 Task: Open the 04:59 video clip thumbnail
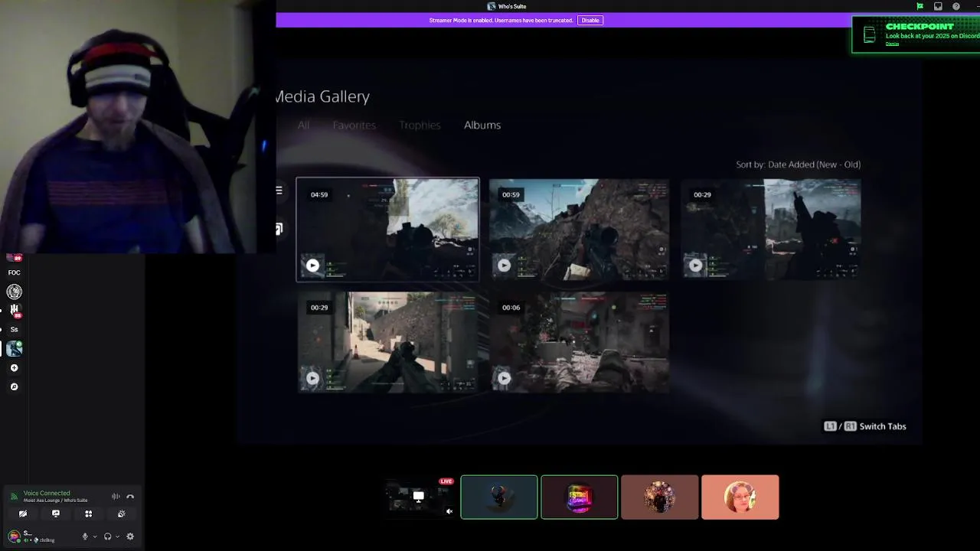pos(388,230)
